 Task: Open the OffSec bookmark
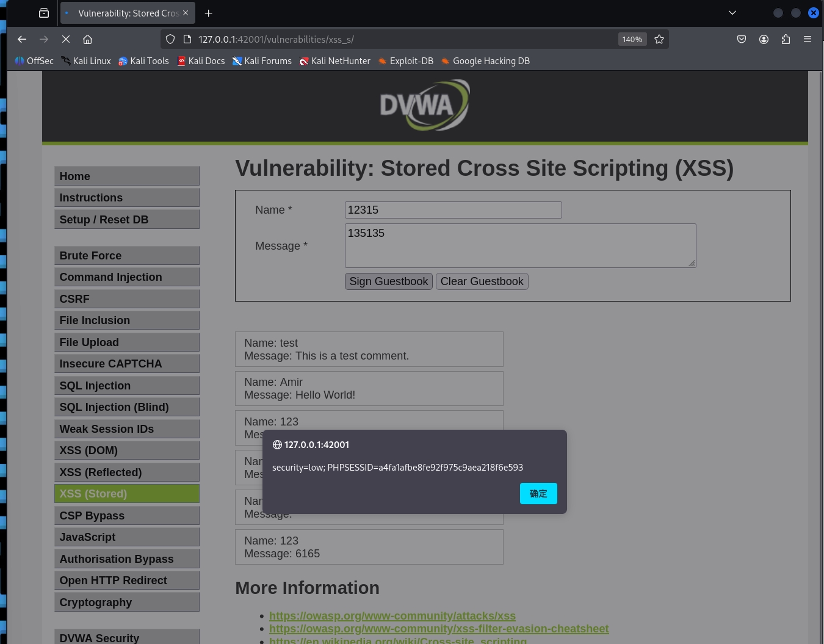pos(34,61)
